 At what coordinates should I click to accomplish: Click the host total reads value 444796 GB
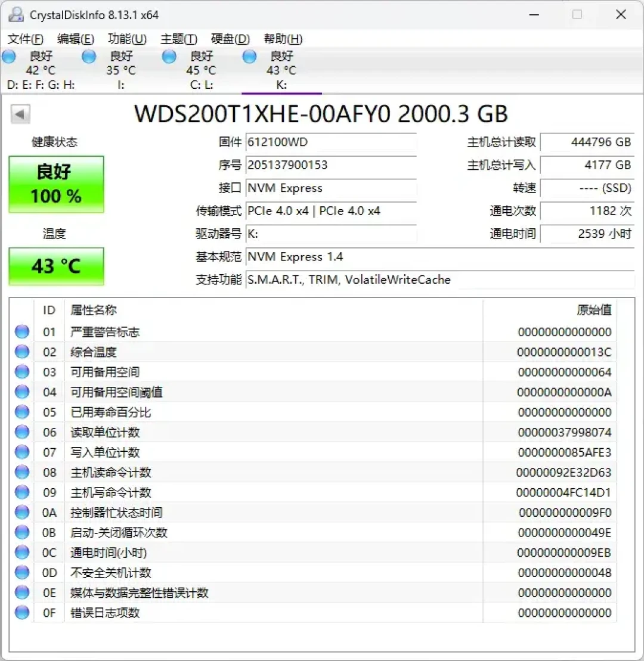click(587, 142)
